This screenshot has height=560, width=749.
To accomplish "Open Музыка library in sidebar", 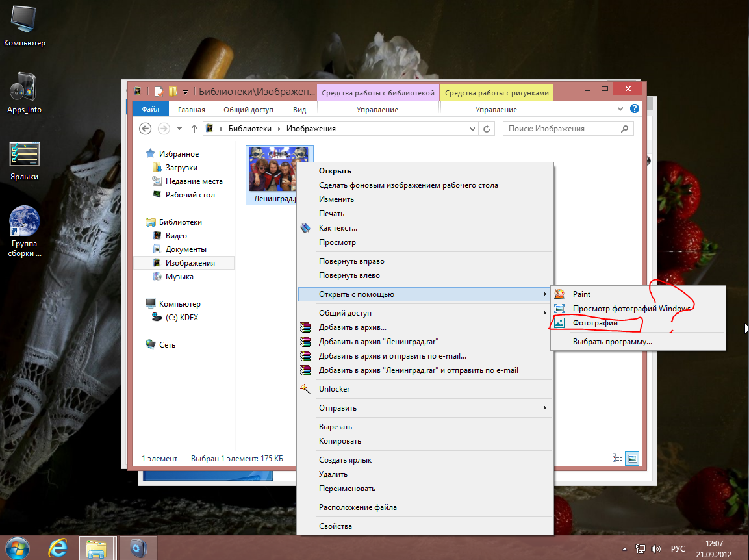I will point(179,277).
